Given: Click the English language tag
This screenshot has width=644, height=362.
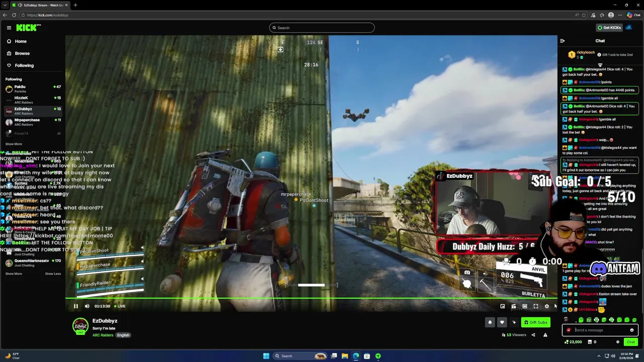Looking at the screenshot, I should tap(123, 335).
